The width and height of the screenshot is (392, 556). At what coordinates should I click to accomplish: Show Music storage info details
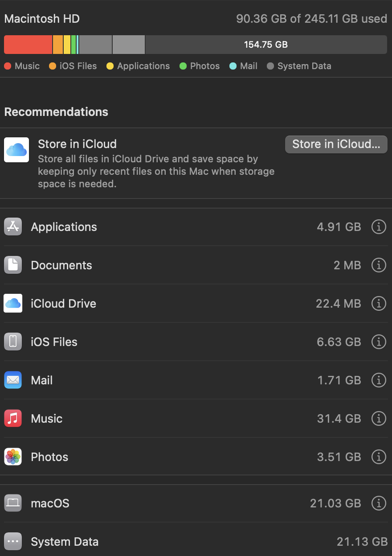pos(379,419)
